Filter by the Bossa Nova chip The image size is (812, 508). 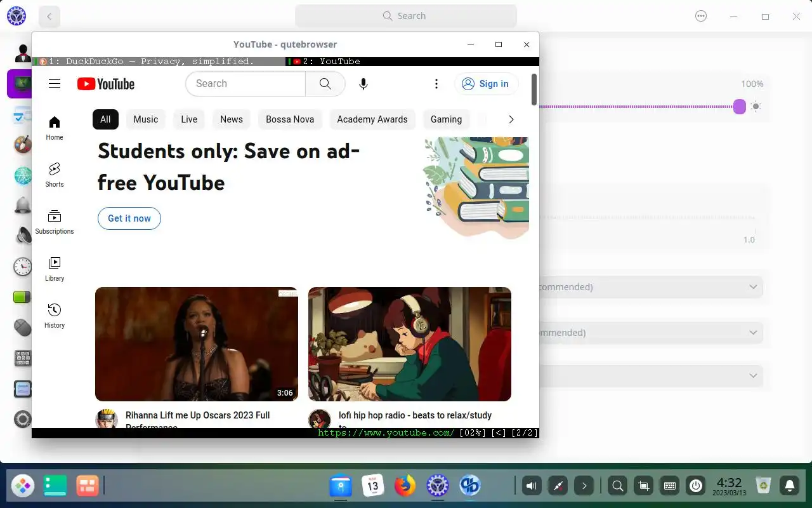(x=290, y=119)
